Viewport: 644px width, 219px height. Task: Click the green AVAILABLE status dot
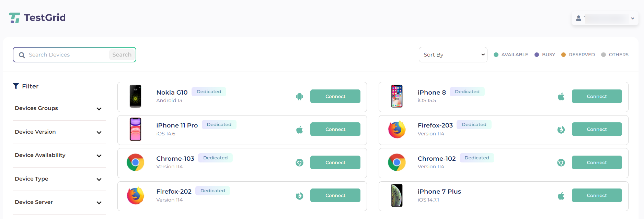pyautogui.click(x=496, y=55)
